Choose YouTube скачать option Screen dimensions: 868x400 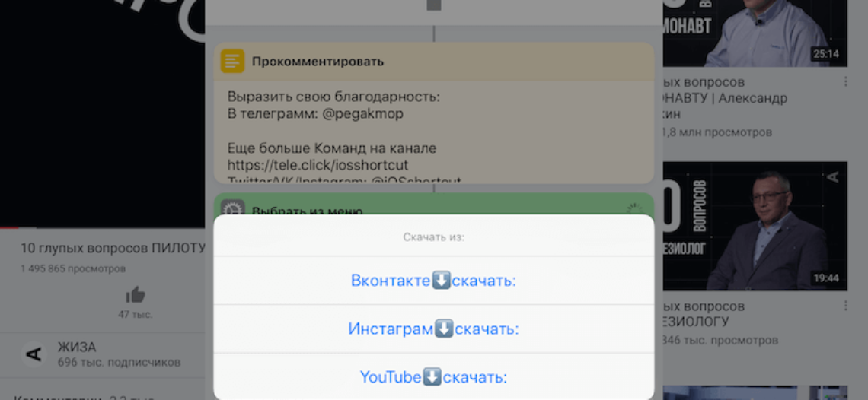(433, 377)
